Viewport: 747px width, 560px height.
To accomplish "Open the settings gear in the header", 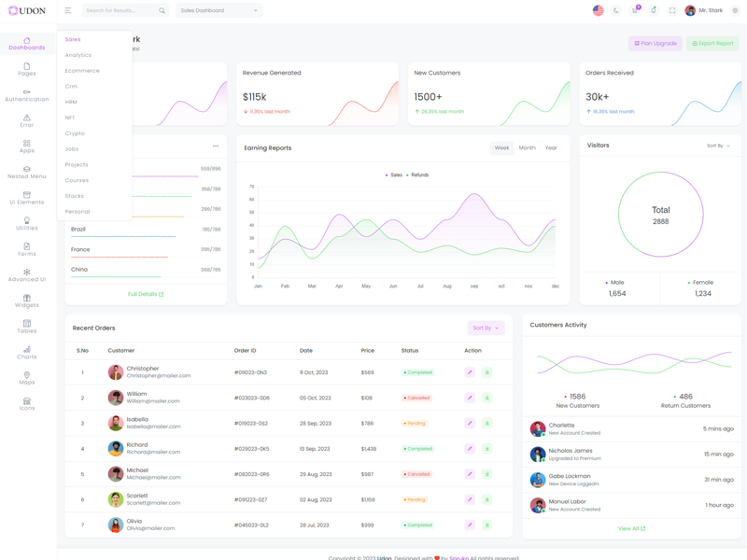I will click(735, 10).
